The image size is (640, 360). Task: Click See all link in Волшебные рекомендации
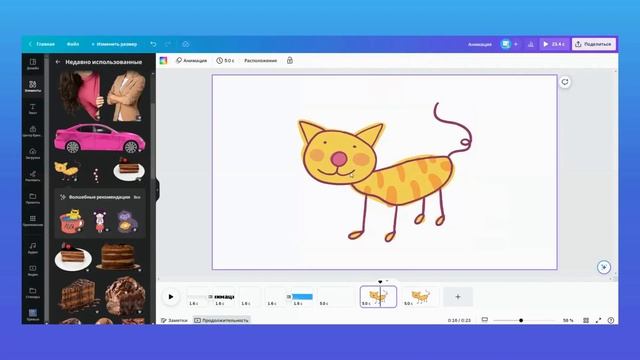(x=137, y=197)
